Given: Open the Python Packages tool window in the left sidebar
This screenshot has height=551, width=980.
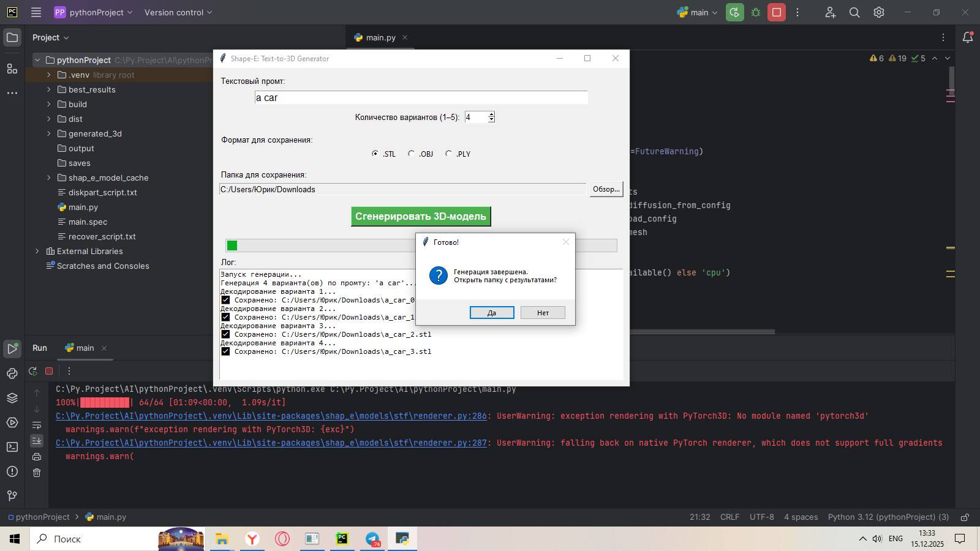Looking at the screenshot, I should coord(12,398).
